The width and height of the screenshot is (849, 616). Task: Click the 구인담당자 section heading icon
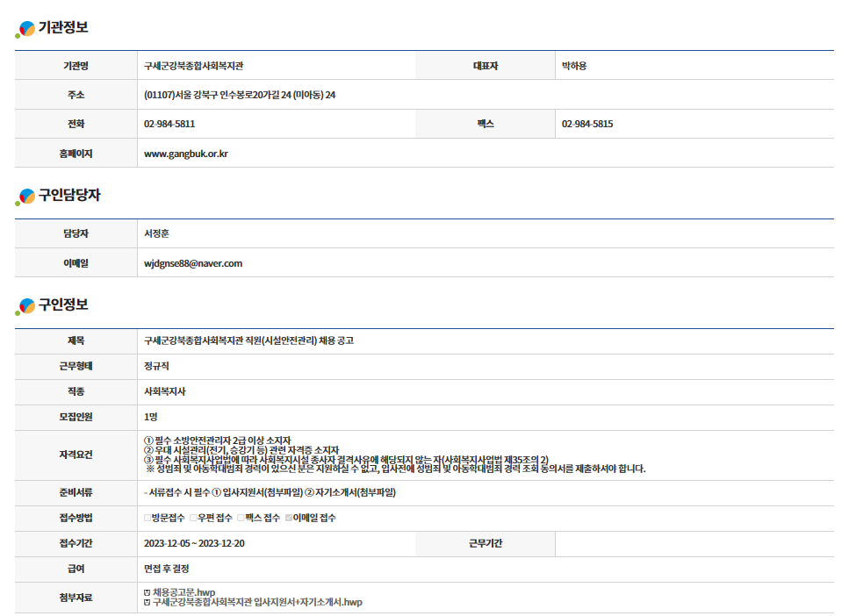(25, 197)
